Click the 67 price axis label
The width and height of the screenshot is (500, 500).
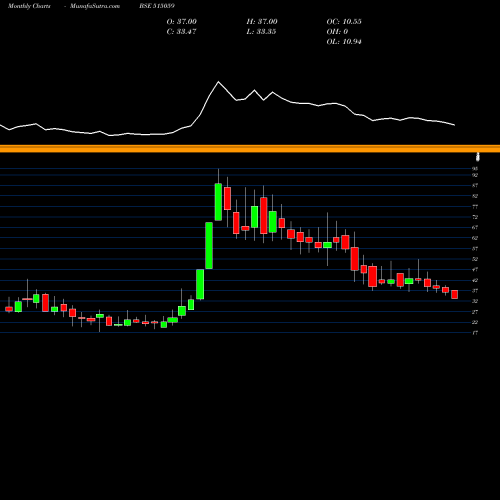475,228
